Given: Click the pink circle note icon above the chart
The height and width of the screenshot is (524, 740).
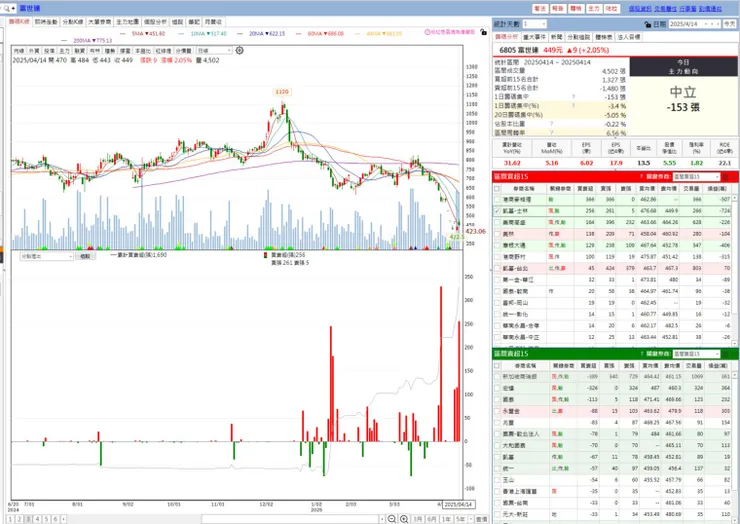Looking at the screenshot, I should [x=427, y=32].
